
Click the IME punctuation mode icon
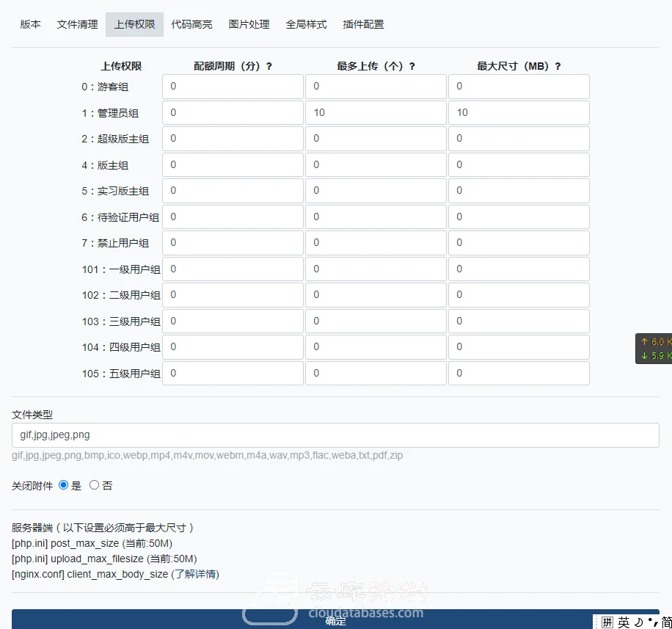click(x=653, y=622)
